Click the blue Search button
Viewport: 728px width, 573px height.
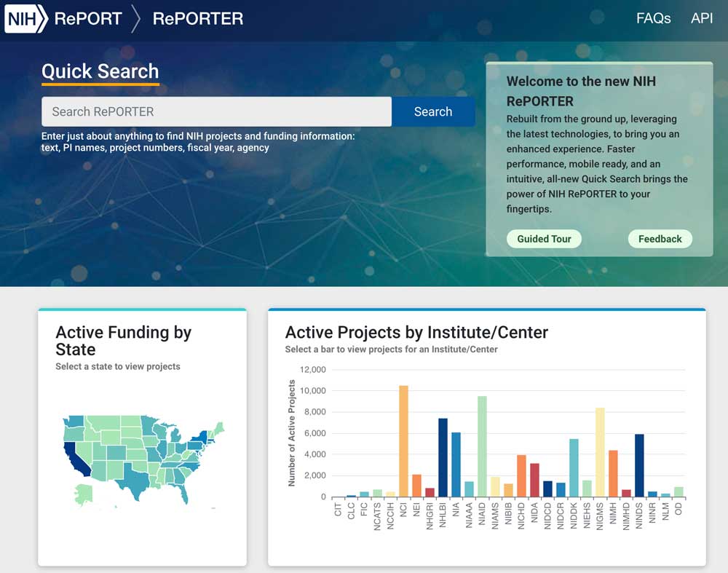coord(433,111)
